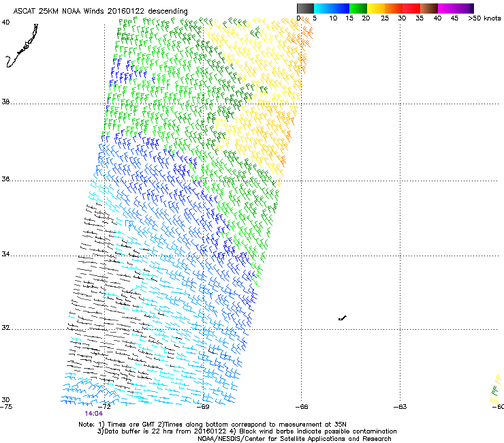Click the latitude label '38'
504x443 pixels.
point(5,102)
